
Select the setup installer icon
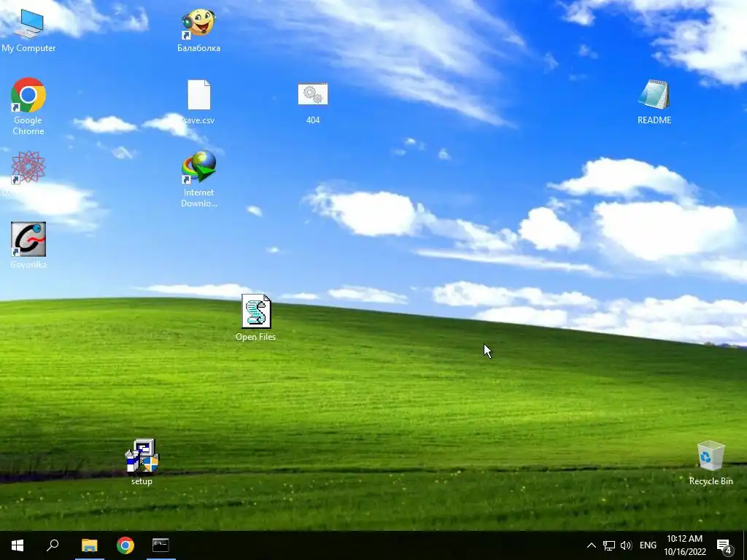coord(142,462)
